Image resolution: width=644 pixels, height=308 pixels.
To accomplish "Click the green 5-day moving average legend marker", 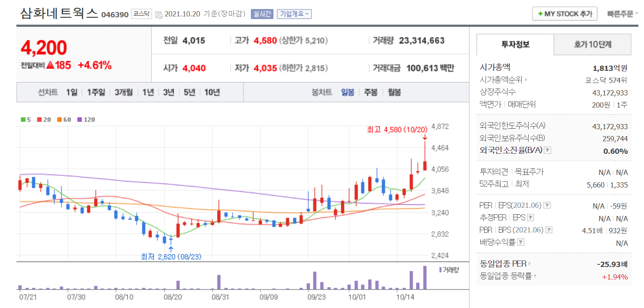I will (x=23, y=120).
